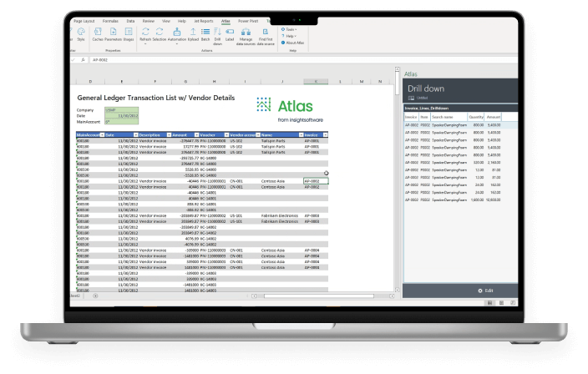Click About Atlas
Screen dimensions: 588x374
click(292, 43)
